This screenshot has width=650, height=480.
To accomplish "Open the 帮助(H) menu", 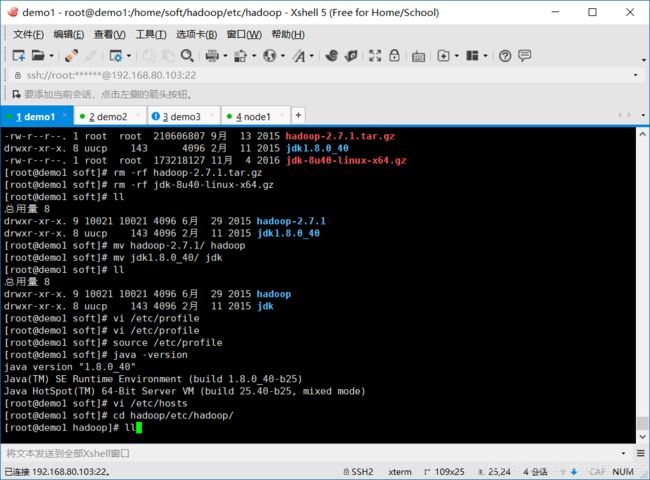I will coord(288,34).
